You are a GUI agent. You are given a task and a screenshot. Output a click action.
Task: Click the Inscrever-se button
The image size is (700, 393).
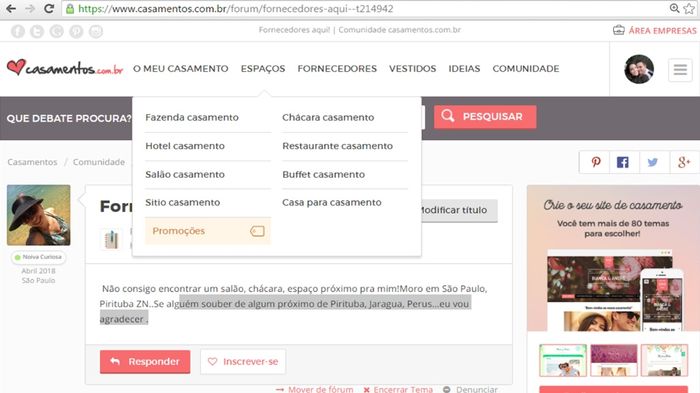click(x=243, y=362)
